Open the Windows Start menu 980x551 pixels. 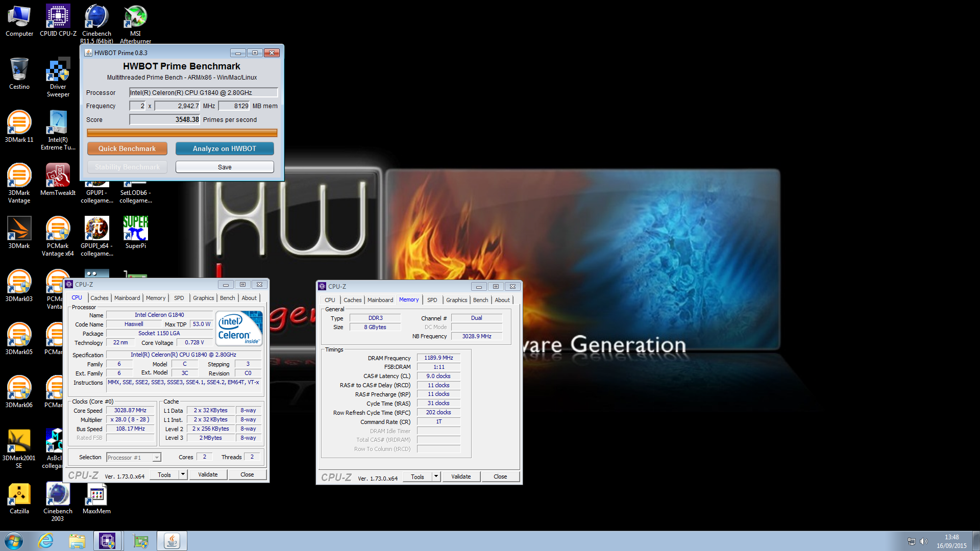coord(14,541)
